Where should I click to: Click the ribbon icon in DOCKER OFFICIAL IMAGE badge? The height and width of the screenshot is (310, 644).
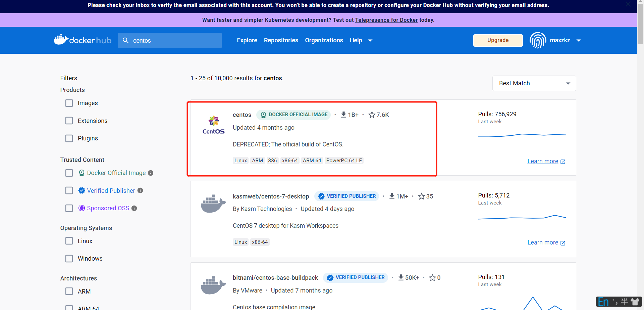tap(263, 115)
